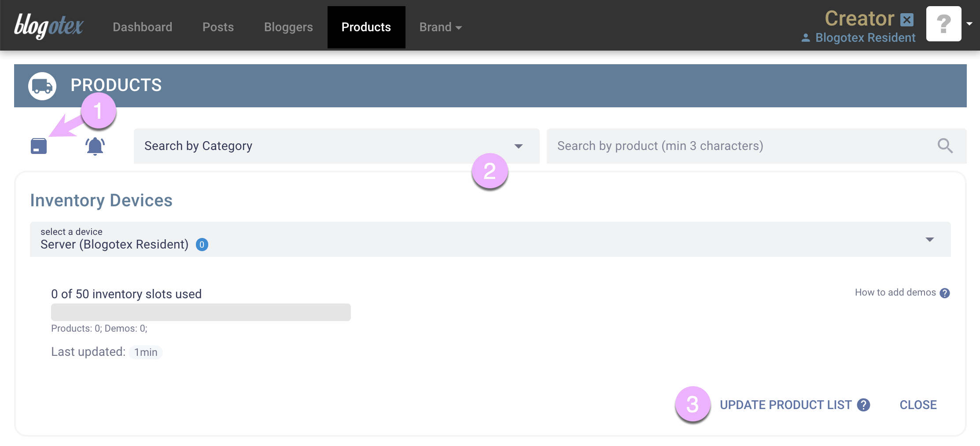Viewport: 980px width, 446px height.
Task: Click the truck icon in PRODUCTS header
Action: (42, 85)
